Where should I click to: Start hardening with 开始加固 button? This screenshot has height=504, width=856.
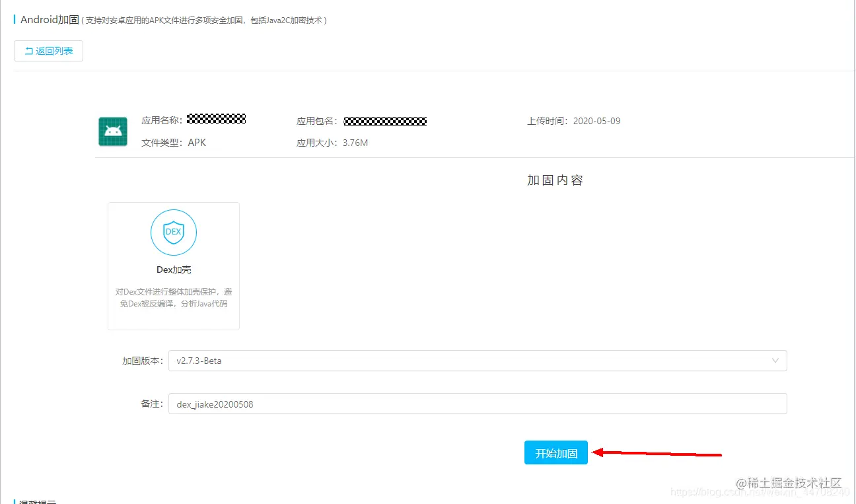point(556,453)
